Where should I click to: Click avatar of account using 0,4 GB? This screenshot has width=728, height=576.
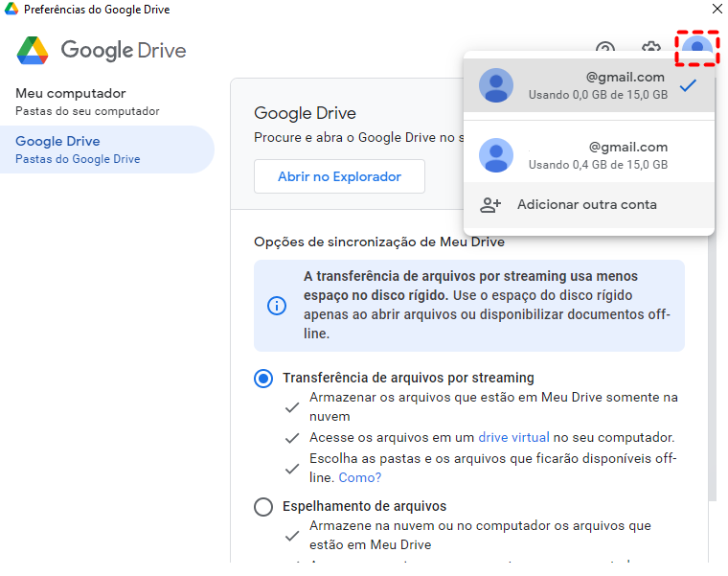pyautogui.click(x=496, y=155)
